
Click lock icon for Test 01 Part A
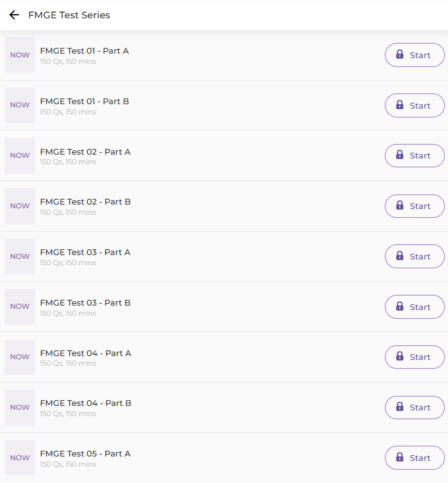399,55
